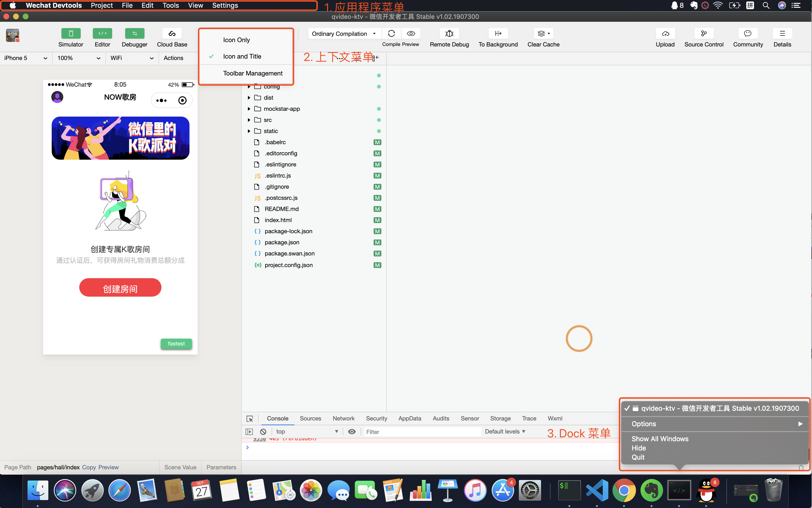This screenshot has width=812, height=508.
Task: Choose Quit in the Dock menu
Action: coord(715,457)
